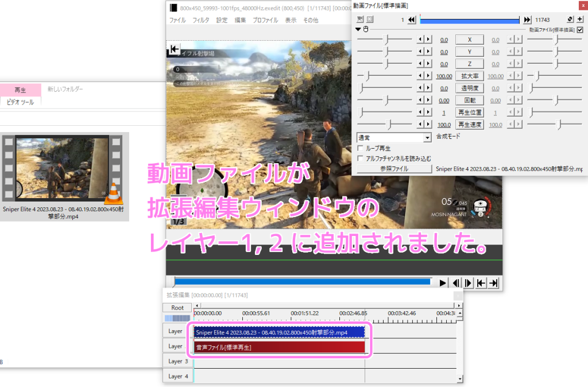This screenshot has height=387, width=588.
Task: Click the chain link icon in settings dialog
Action: (570, 20)
